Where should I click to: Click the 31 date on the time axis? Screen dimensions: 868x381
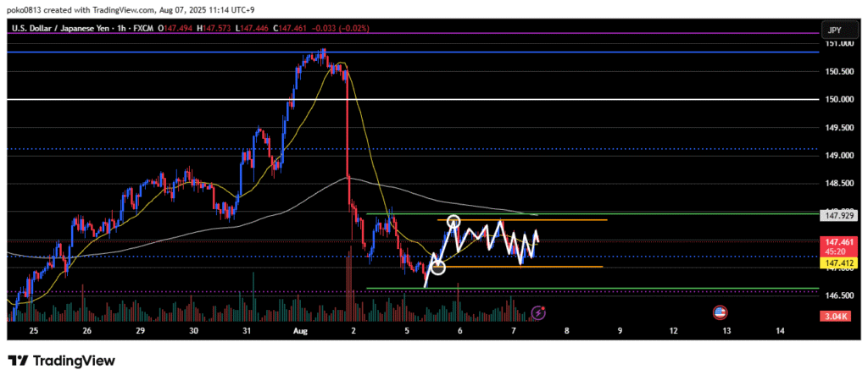(247, 329)
